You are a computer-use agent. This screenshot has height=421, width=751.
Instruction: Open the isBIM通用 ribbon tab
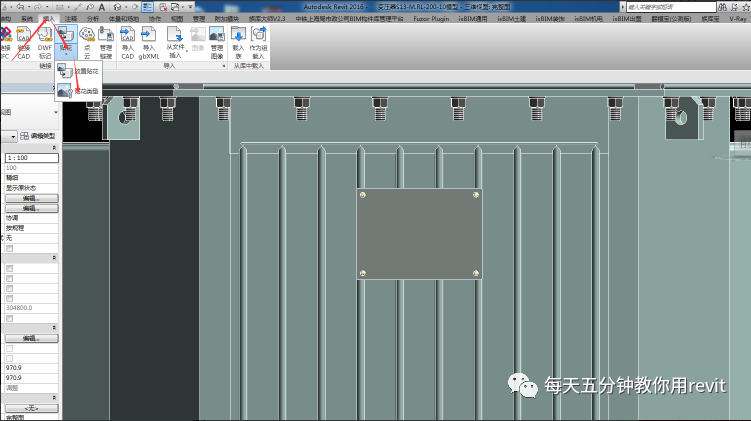pos(472,18)
